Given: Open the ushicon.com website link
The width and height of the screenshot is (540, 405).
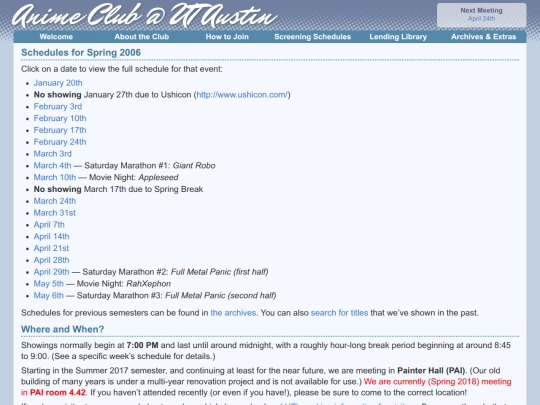Looking at the screenshot, I should point(242,95).
